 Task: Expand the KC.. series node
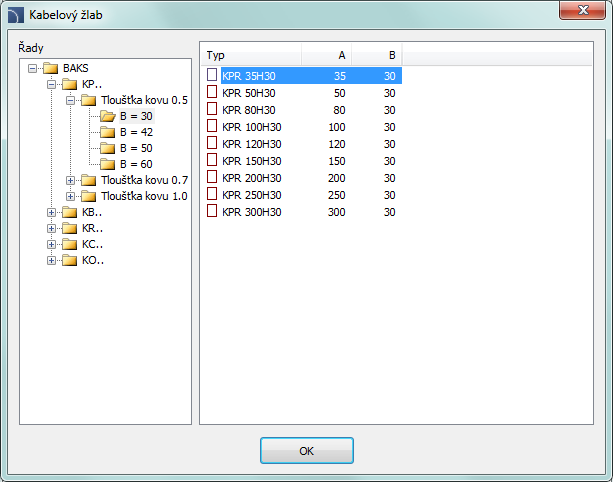[51, 245]
